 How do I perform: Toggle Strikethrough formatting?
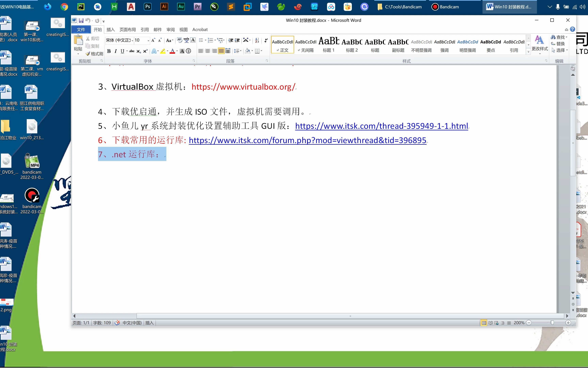pyautogui.click(x=132, y=51)
